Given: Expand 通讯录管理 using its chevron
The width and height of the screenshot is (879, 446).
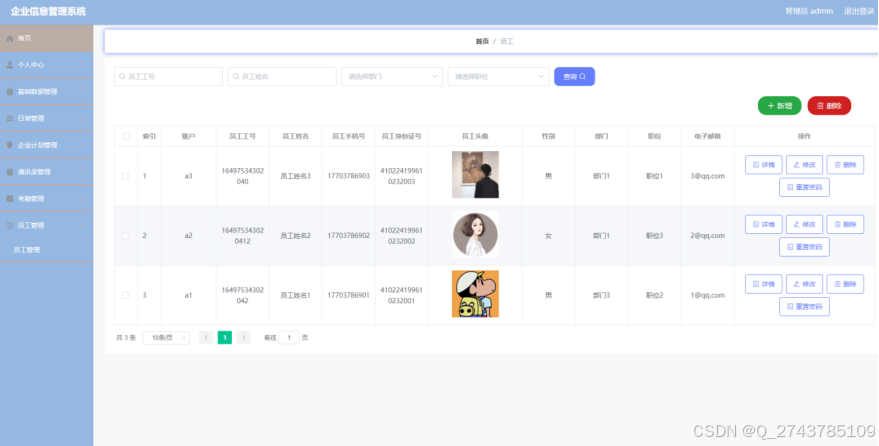Looking at the screenshot, I should [81, 172].
